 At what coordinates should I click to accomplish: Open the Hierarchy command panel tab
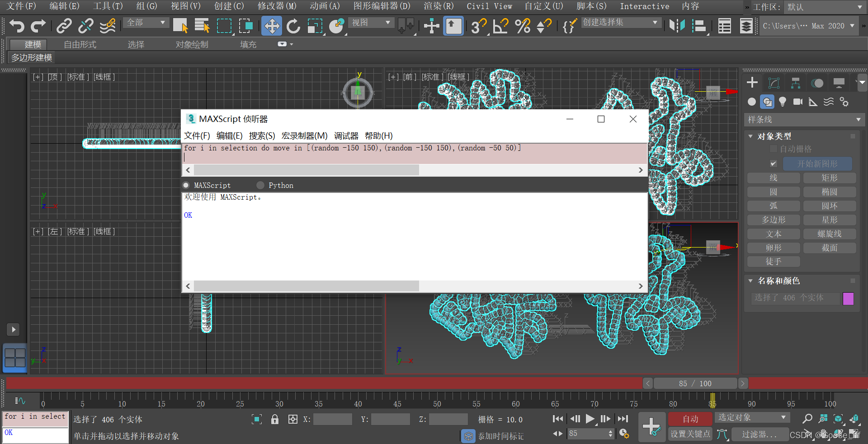pyautogui.click(x=796, y=83)
